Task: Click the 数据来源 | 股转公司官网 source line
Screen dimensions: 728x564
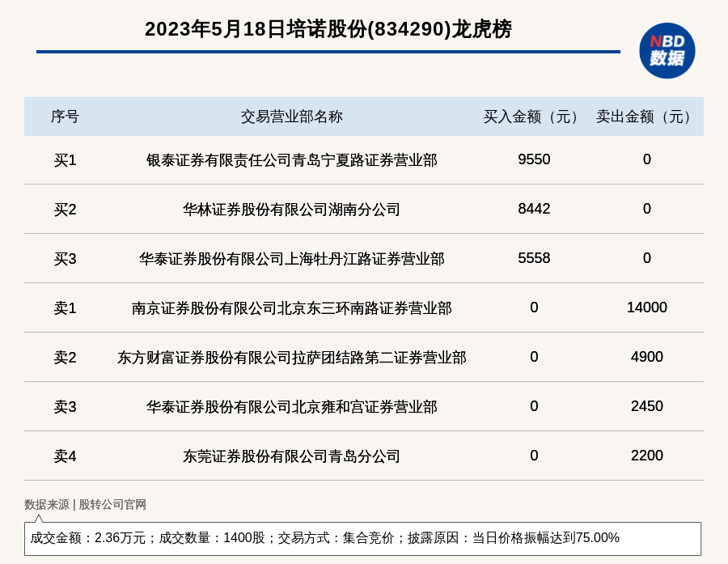Action: point(86,505)
